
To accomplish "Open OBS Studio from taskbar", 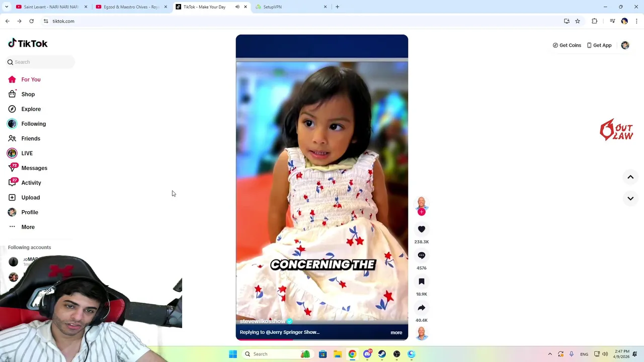I will point(397,354).
